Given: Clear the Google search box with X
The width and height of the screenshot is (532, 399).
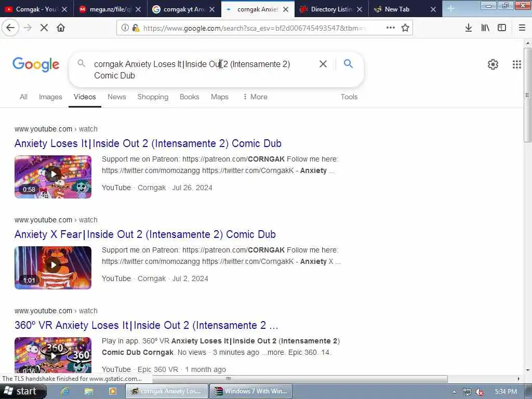Looking at the screenshot, I should click(x=323, y=64).
